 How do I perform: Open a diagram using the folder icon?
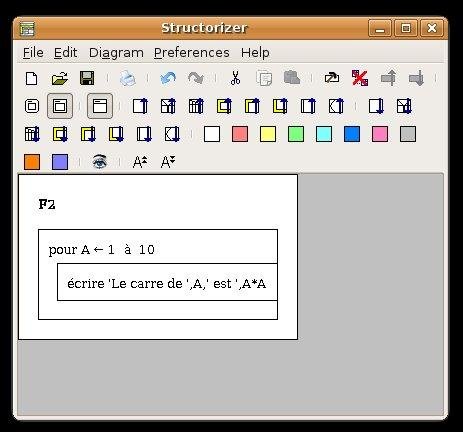click(x=60, y=79)
